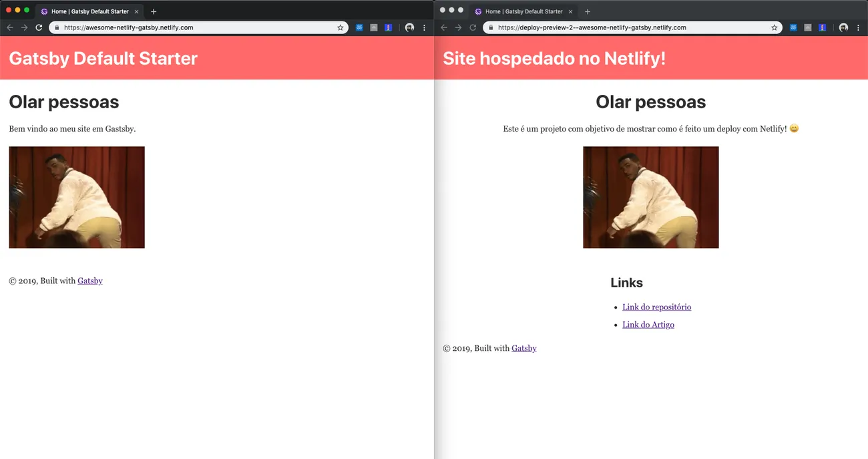Close the Gatsby Default Starter tab in left window

137,11
